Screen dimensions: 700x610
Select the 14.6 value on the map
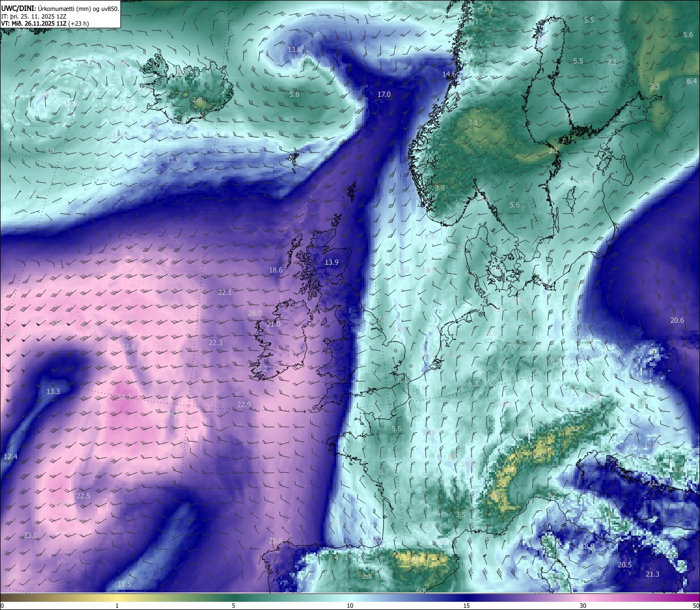[x=449, y=74]
